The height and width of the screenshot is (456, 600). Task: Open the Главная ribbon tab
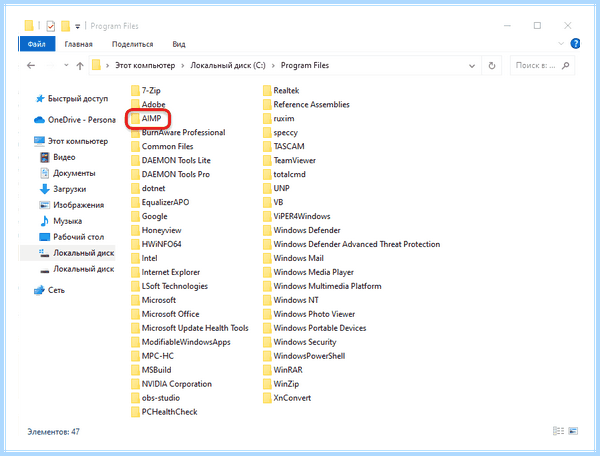coord(78,44)
